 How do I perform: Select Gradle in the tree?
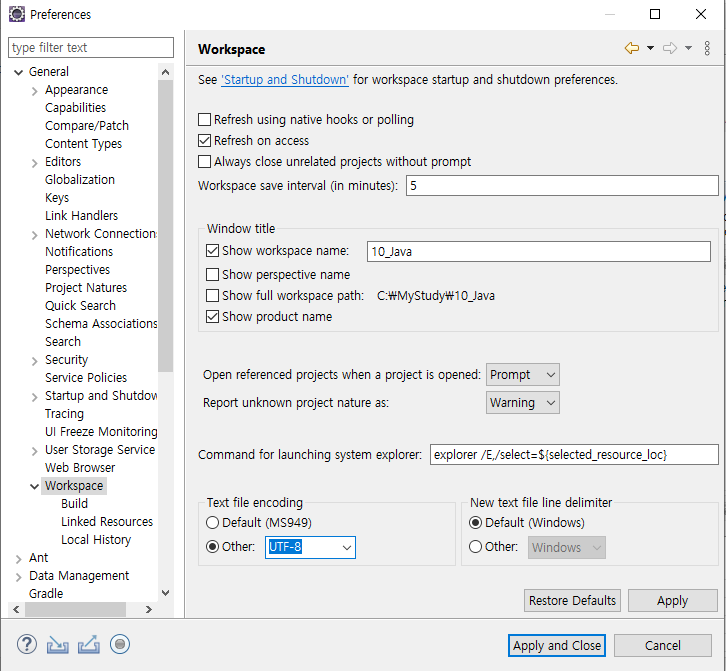point(46,594)
